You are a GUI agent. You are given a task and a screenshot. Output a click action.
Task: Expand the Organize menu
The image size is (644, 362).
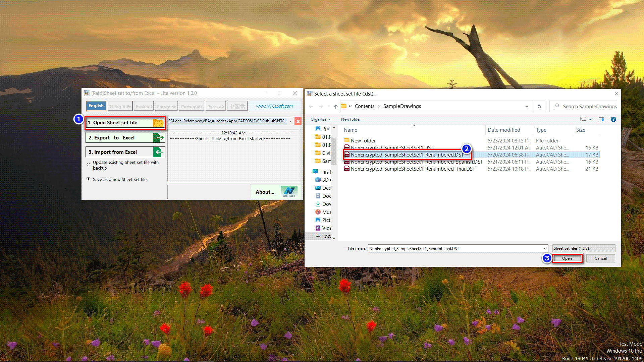pyautogui.click(x=320, y=119)
